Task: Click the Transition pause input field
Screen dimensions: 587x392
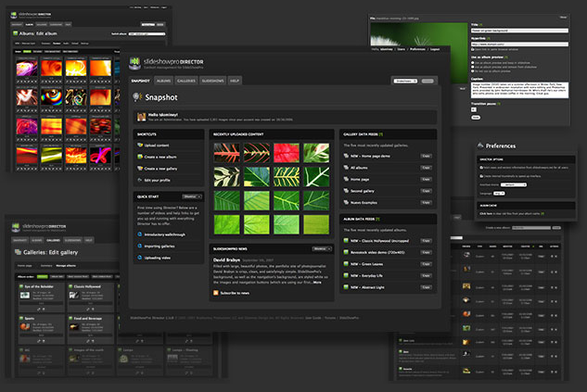Action: tap(474, 109)
